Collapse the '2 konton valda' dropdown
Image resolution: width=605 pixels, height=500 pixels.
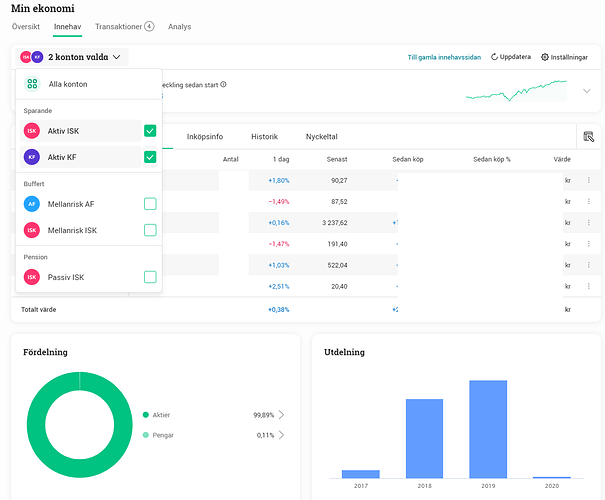coord(117,58)
